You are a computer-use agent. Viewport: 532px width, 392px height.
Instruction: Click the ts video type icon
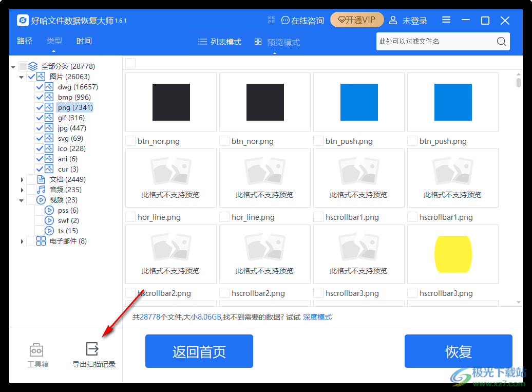[49, 231]
